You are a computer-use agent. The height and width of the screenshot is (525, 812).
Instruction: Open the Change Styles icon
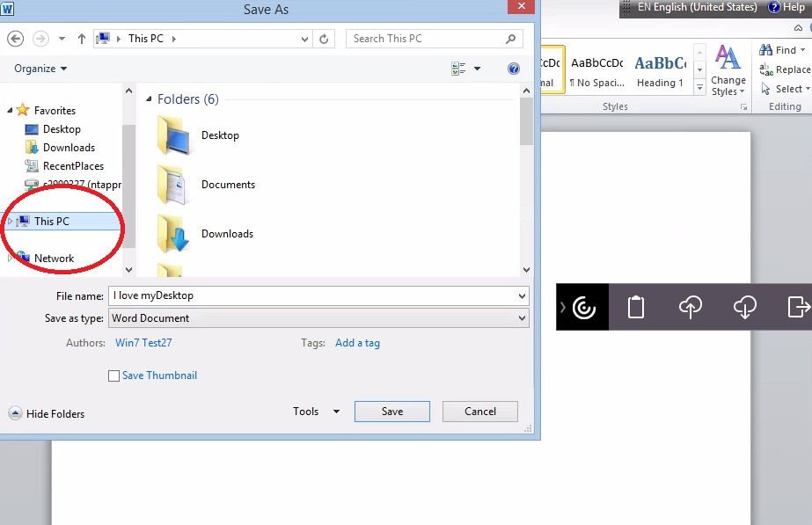(728, 70)
